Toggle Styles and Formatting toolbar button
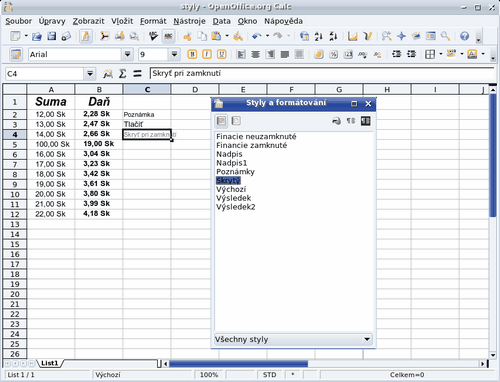This screenshot has height=382, width=500. pyautogui.click(x=16, y=54)
